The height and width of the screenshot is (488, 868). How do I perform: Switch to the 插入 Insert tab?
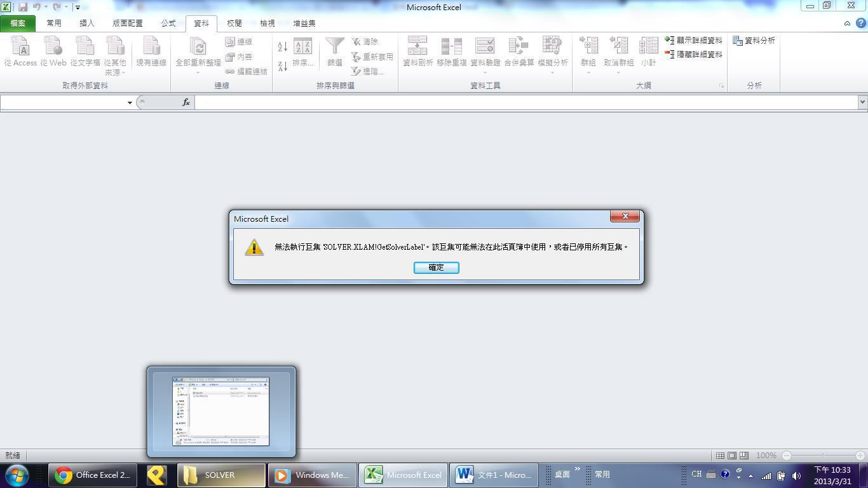click(x=87, y=24)
